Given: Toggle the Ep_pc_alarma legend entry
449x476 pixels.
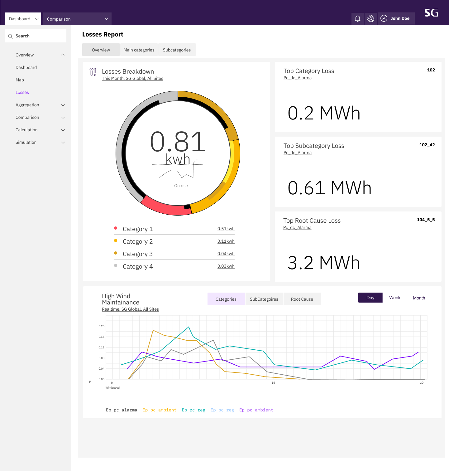Looking at the screenshot, I should click(122, 410).
